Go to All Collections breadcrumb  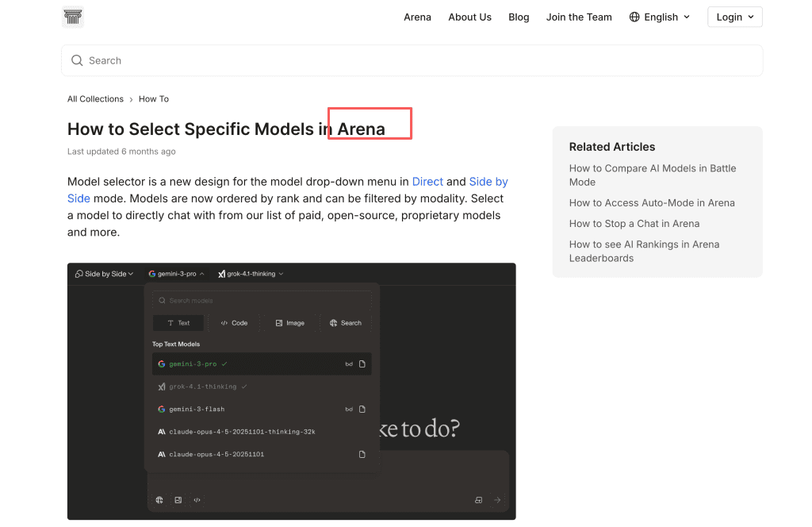(95, 99)
